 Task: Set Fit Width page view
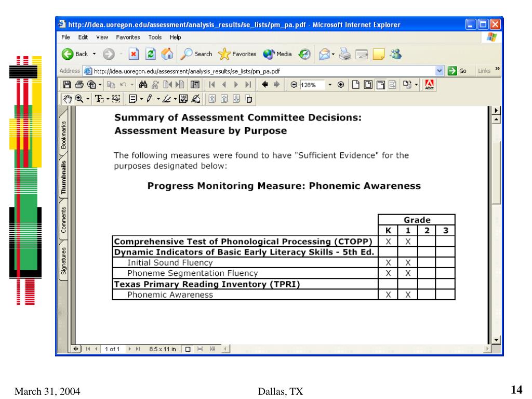(380, 85)
